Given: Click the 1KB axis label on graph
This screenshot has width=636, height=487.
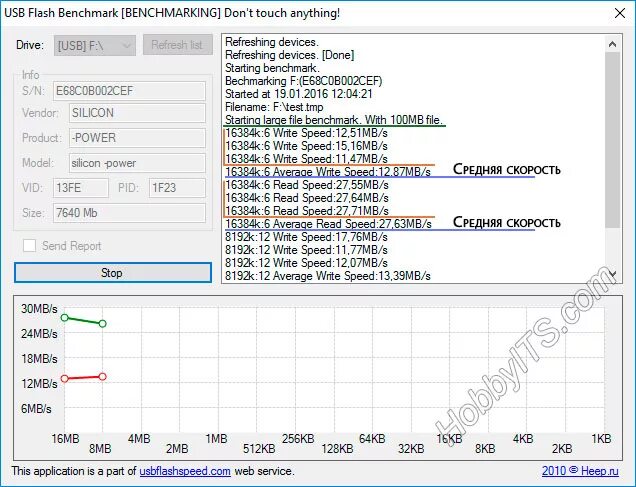Looking at the screenshot, I should coord(601,439).
